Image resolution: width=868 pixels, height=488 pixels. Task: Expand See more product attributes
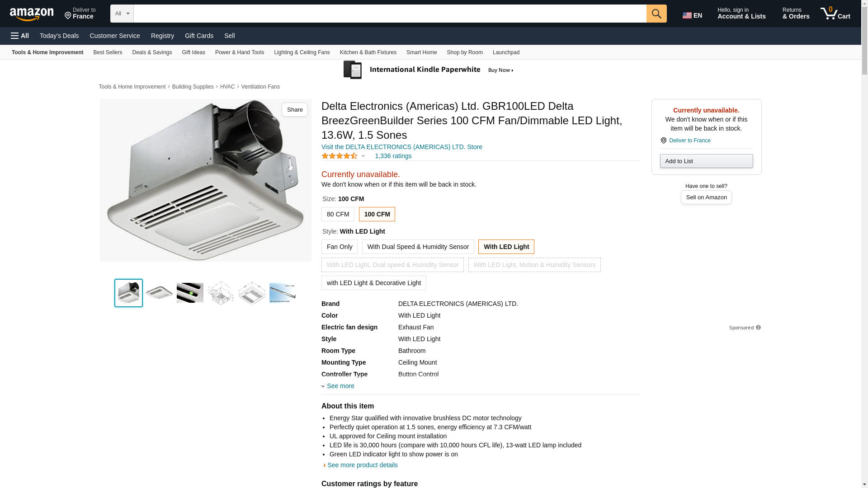[340, 386]
